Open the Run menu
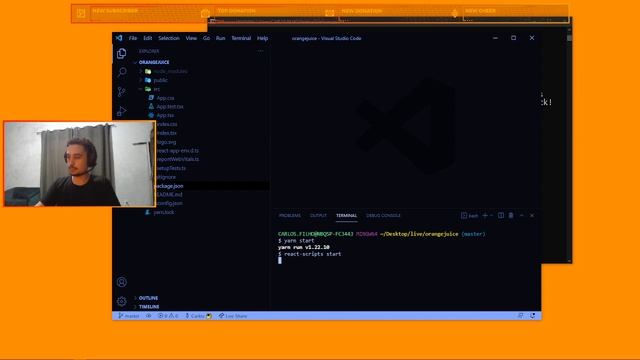The image size is (640, 360). [220, 38]
